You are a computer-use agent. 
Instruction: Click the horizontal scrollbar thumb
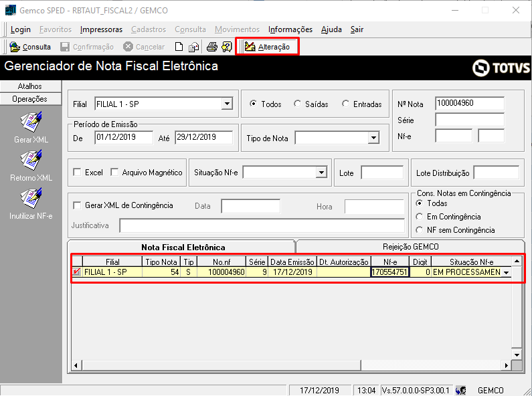tap(221, 365)
